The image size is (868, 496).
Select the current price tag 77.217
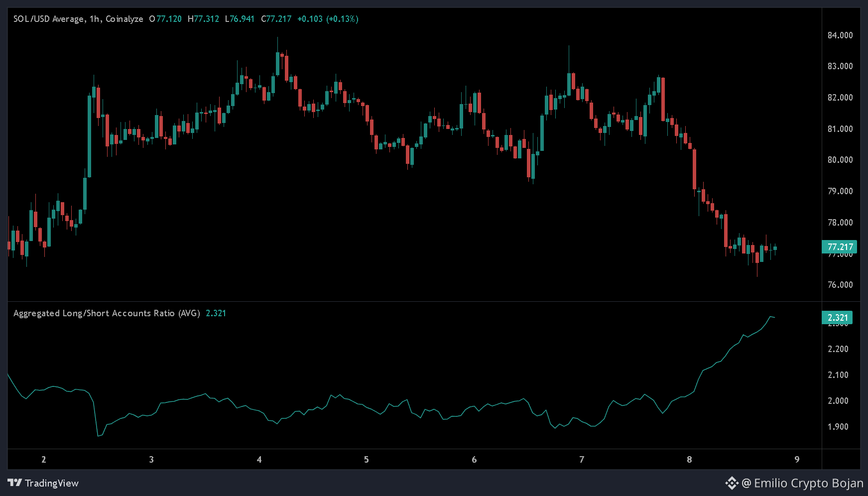[840, 247]
